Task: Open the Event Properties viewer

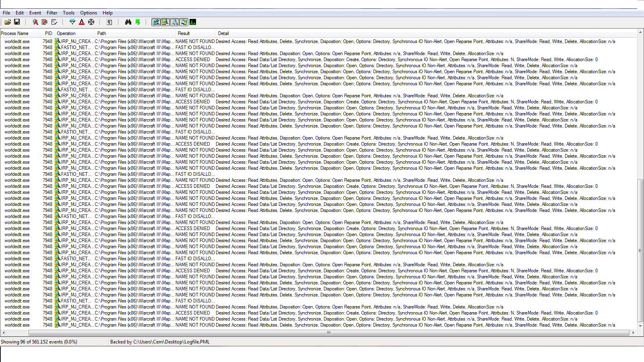Action: coord(110,22)
